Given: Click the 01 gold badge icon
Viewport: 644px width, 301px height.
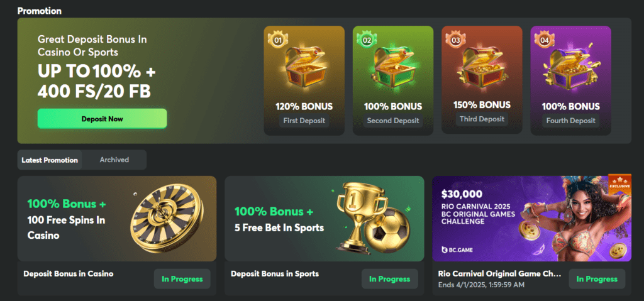Looking at the screenshot, I should click(277, 40).
